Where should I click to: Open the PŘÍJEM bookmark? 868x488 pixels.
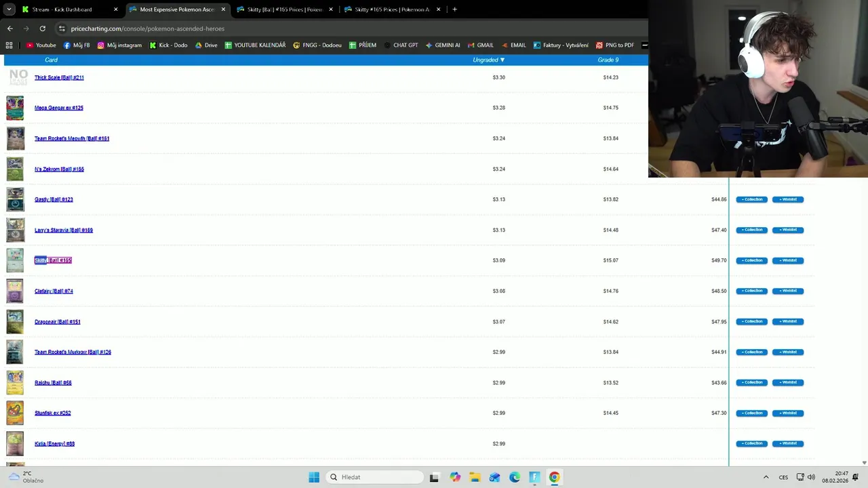(x=363, y=45)
